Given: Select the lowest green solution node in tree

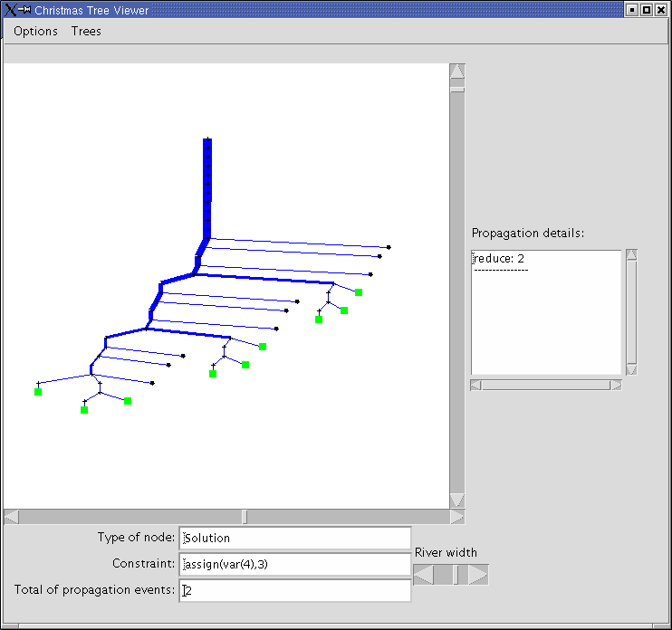Looking at the screenshot, I should (x=84, y=410).
